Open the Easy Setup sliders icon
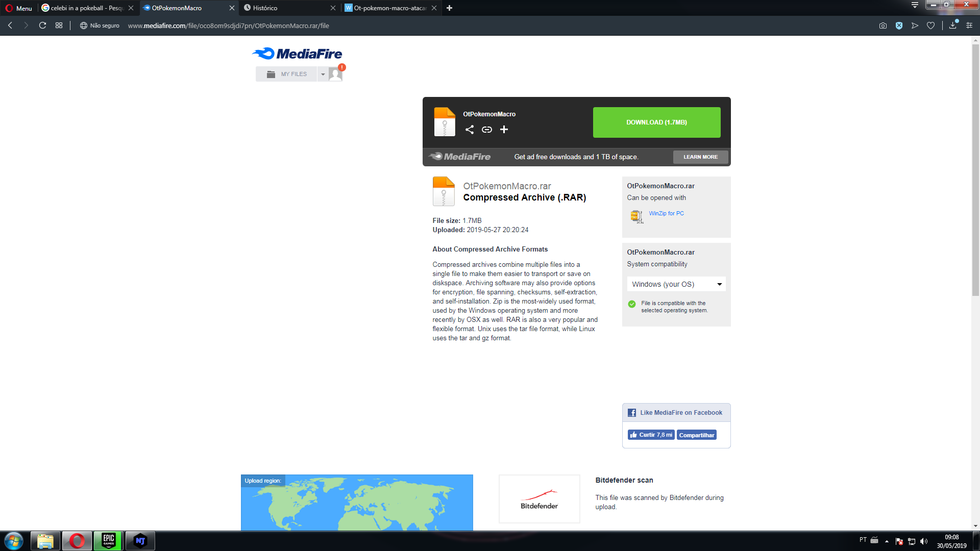 click(969, 26)
